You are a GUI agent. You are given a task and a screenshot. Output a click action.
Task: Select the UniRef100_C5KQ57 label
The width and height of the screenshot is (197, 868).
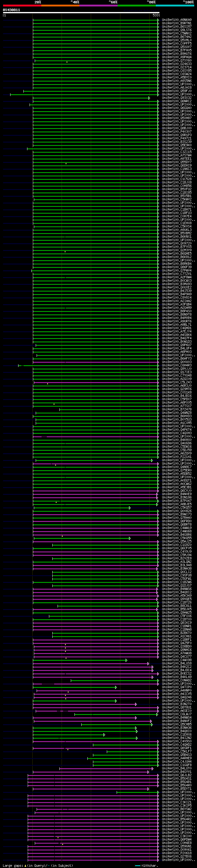click(177, 507)
